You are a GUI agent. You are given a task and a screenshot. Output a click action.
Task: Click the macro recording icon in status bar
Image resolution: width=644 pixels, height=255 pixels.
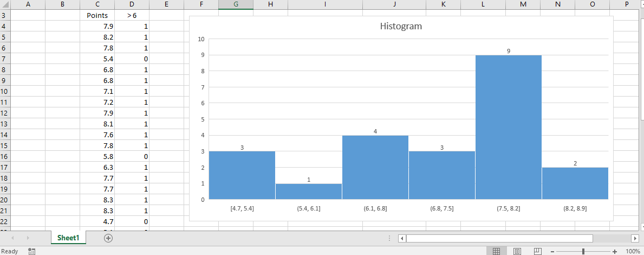click(x=32, y=251)
